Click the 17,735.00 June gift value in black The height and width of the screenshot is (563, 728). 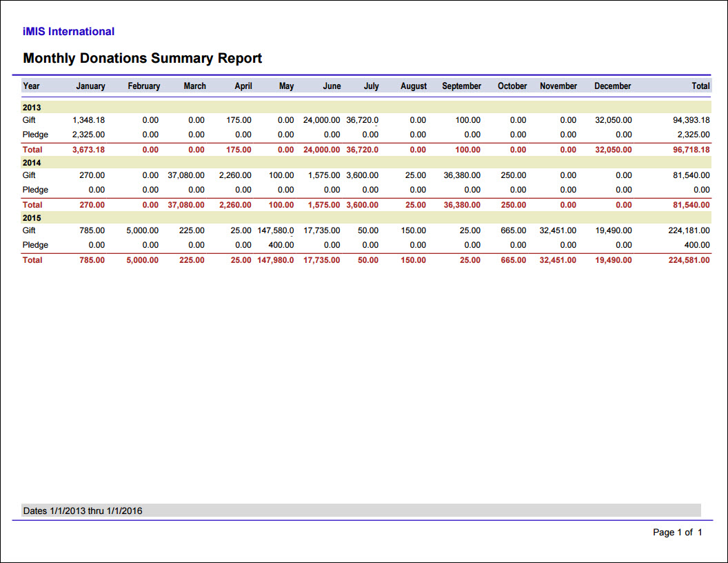[321, 230]
